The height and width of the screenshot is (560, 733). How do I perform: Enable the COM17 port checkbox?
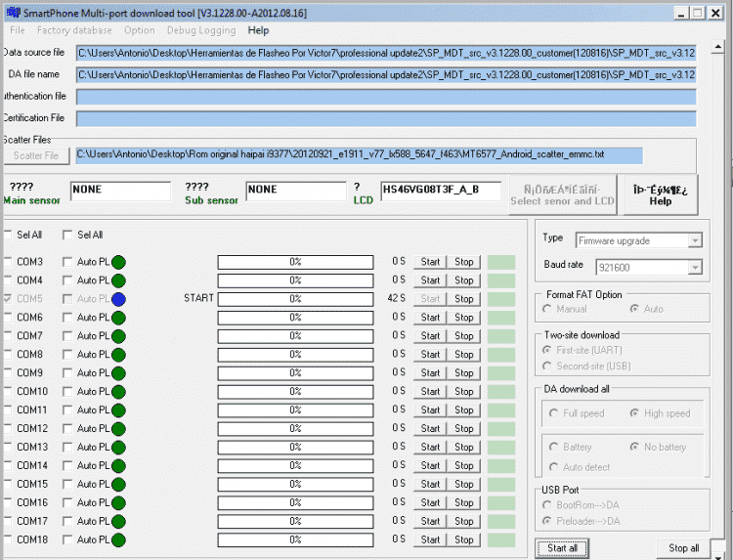click(x=8, y=521)
